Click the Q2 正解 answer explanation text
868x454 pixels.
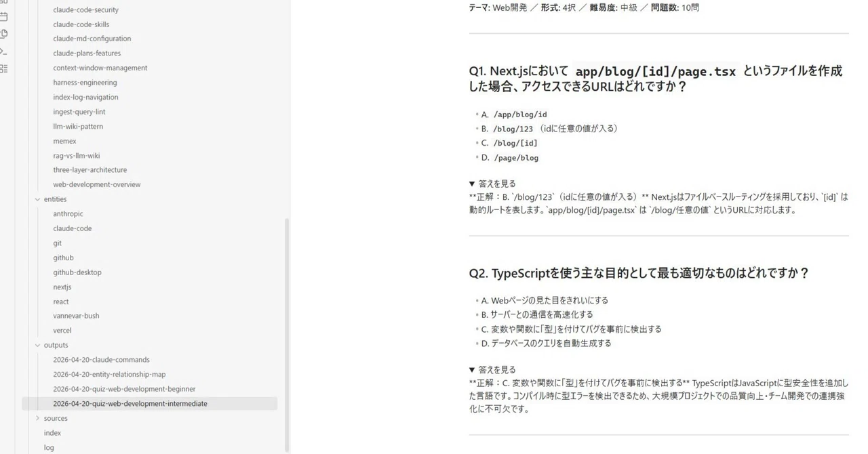(x=658, y=396)
